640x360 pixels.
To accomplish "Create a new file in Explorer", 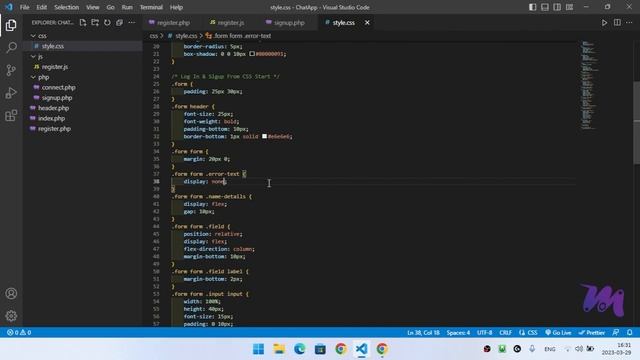I will (83, 22).
